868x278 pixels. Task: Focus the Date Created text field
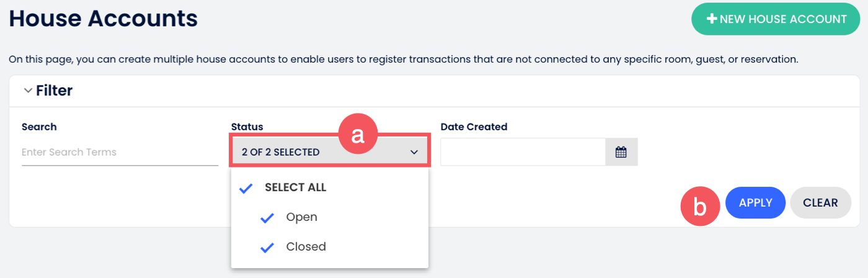[523, 152]
